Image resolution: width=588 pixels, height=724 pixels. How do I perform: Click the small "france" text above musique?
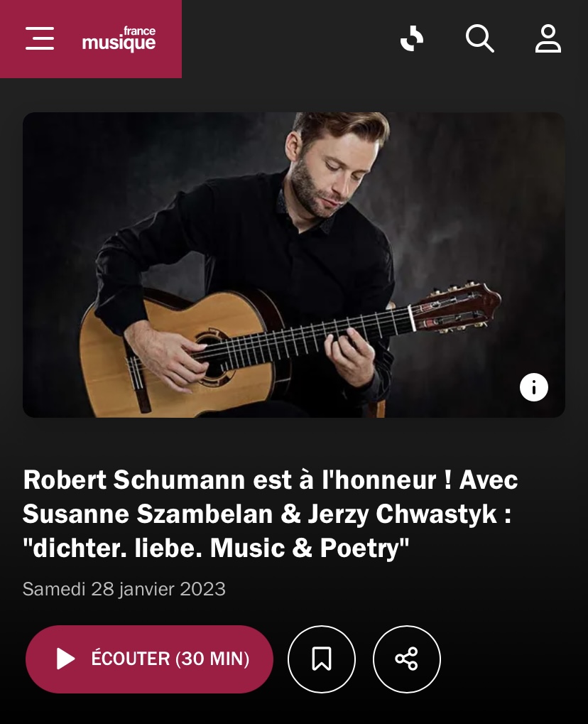(139, 31)
